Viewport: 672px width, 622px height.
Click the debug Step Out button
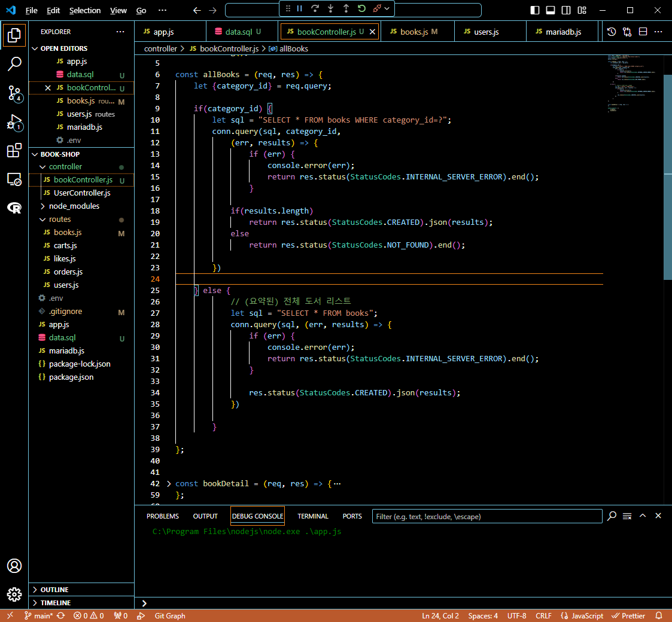[346, 8]
